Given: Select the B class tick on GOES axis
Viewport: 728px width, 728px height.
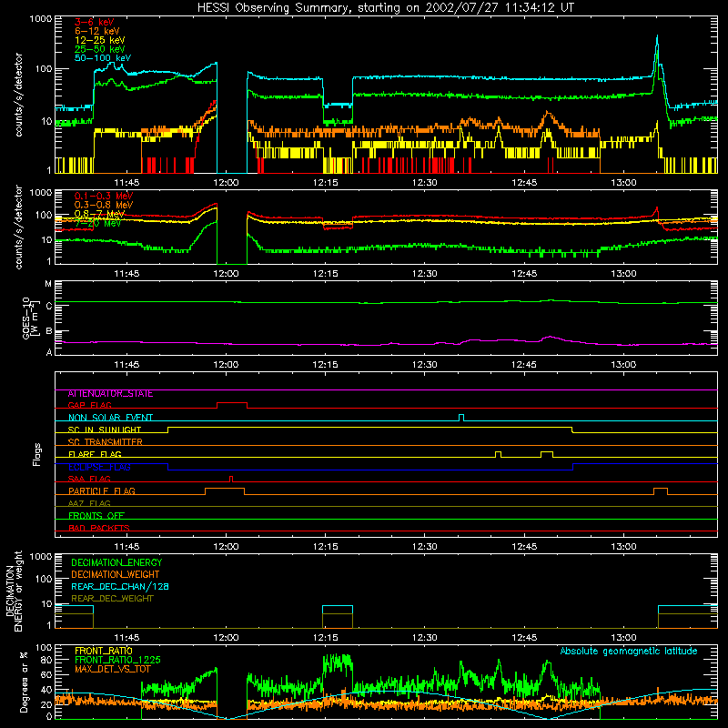Looking at the screenshot, I should point(49,331).
